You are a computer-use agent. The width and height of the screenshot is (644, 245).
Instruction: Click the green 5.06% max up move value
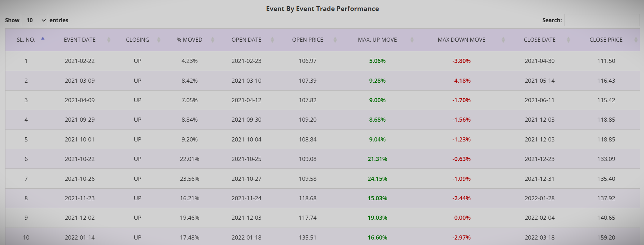tap(377, 61)
